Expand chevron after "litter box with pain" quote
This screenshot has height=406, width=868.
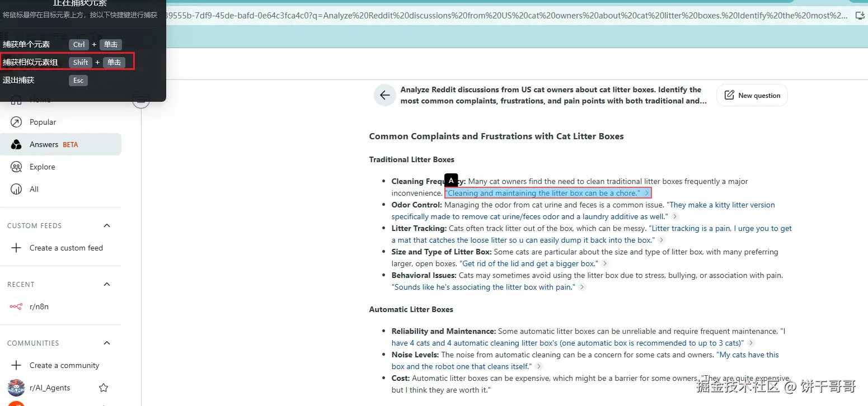(582, 287)
